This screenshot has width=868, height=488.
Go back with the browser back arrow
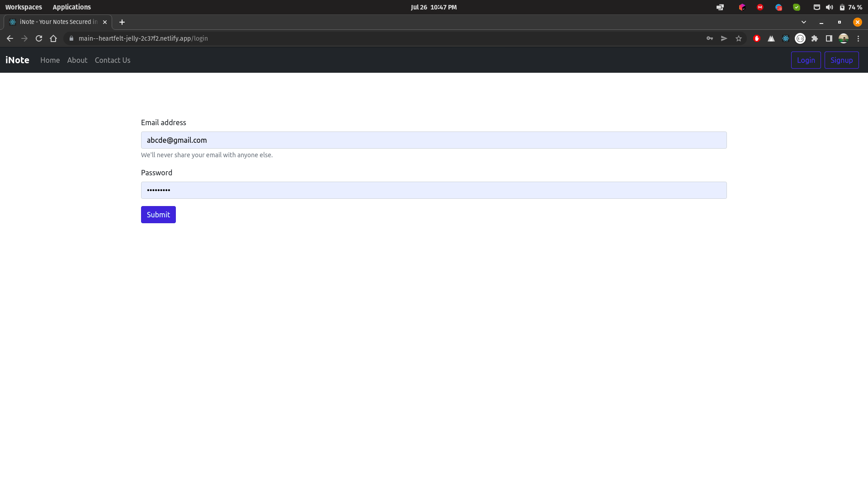[x=10, y=38]
